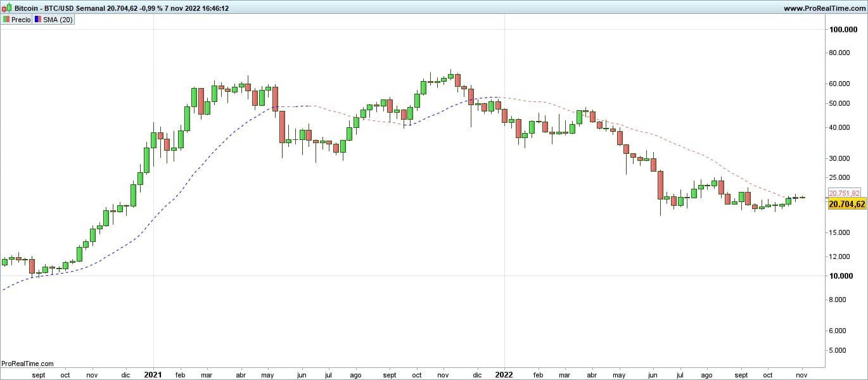Click the blue-red SMA (20) legend icon
This screenshot has width=868, height=380.
37,20
